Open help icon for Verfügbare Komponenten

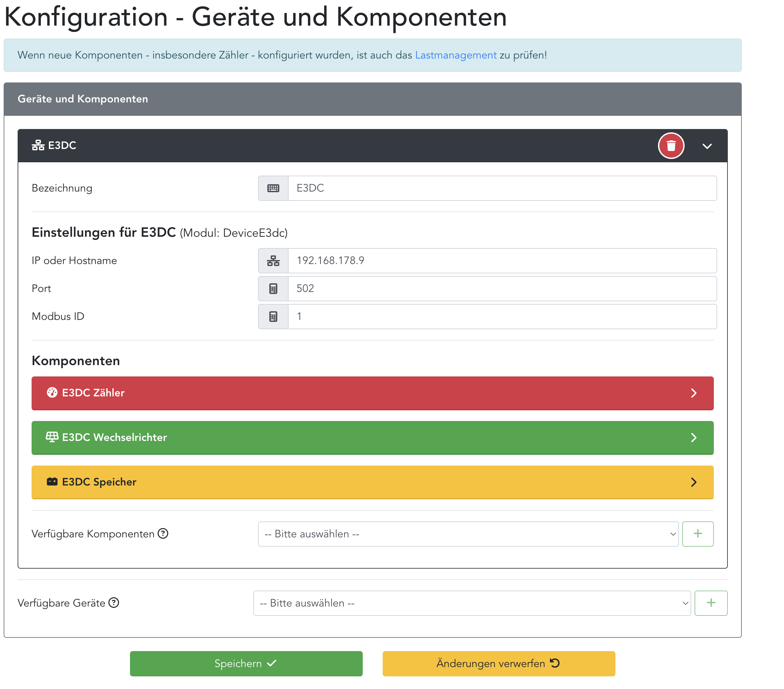pyautogui.click(x=163, y=534)
